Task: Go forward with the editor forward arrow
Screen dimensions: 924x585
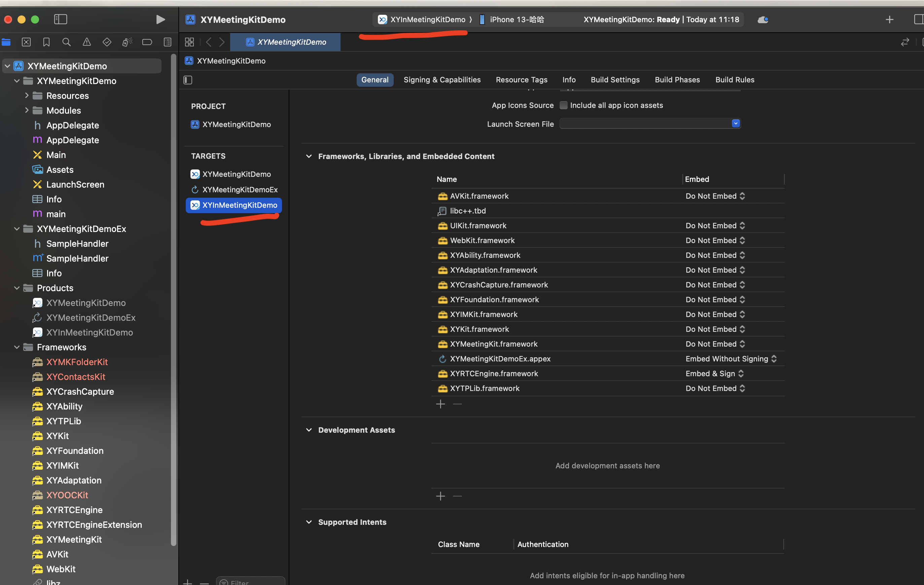Action: [222, 42]
